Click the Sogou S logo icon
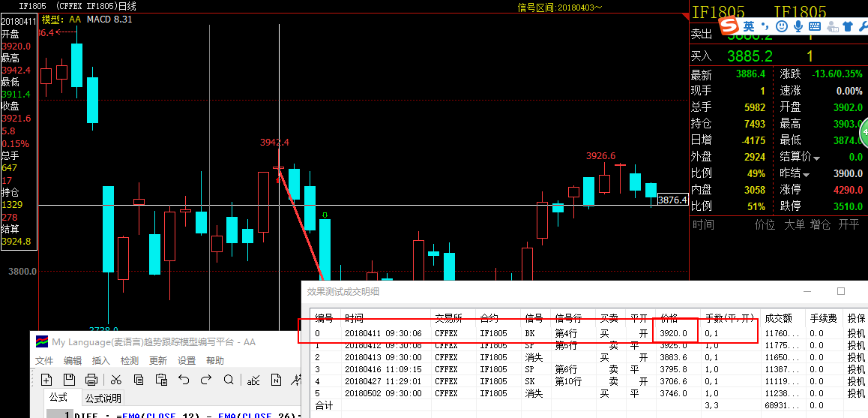The height and width of the screenshot is (418, 868). [729, 26]
